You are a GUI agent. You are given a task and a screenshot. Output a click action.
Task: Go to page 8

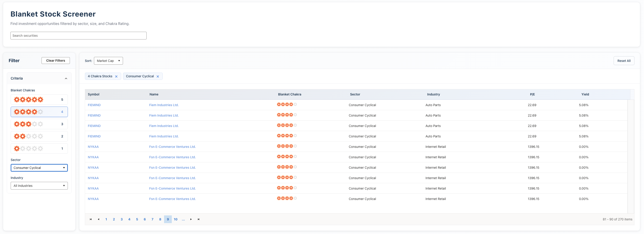[x=160, y=219]
